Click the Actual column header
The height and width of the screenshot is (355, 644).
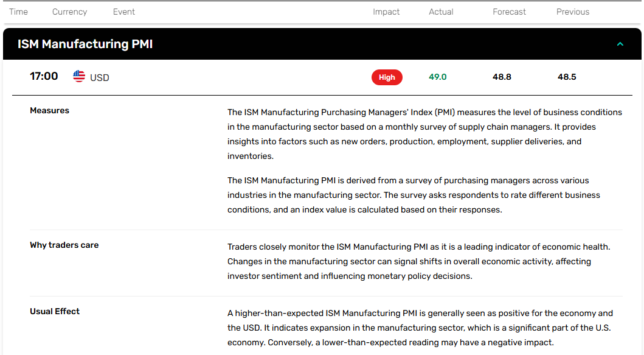point(441,12)
